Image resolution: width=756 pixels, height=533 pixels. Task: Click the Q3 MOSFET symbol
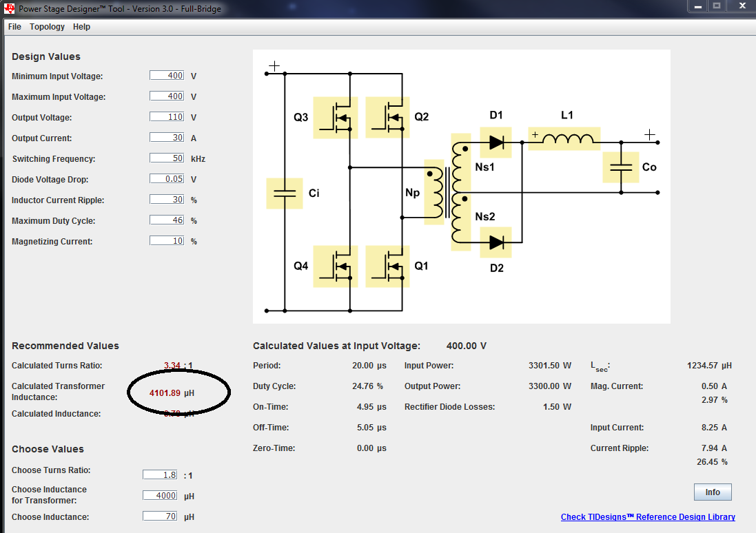(336, 118)
